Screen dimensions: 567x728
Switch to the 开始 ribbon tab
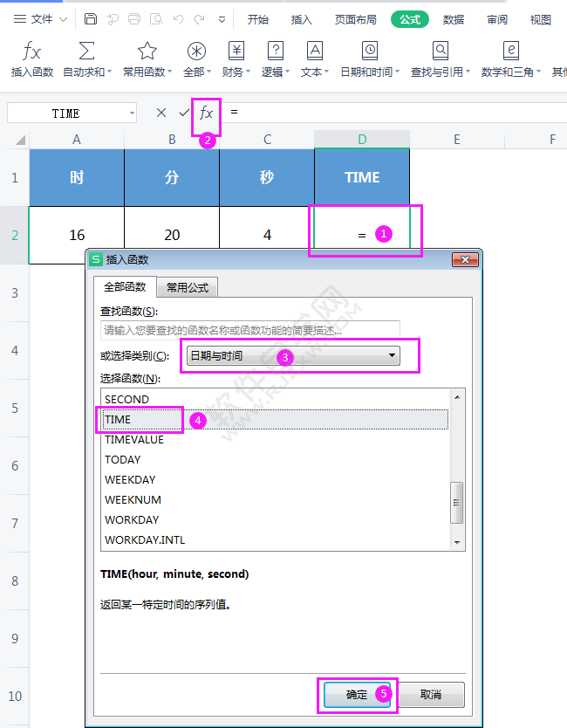coord(257,19)
